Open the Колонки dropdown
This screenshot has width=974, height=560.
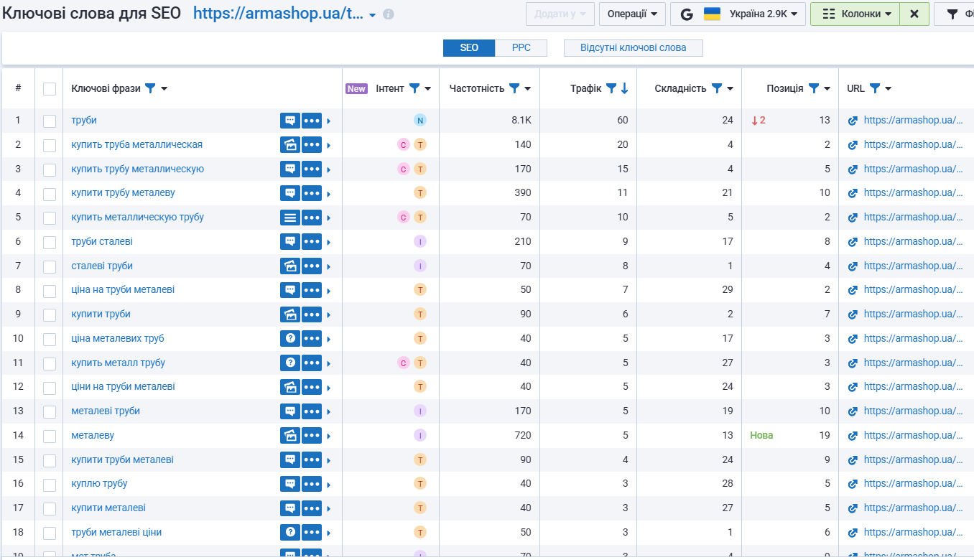[x=855, y=14]
